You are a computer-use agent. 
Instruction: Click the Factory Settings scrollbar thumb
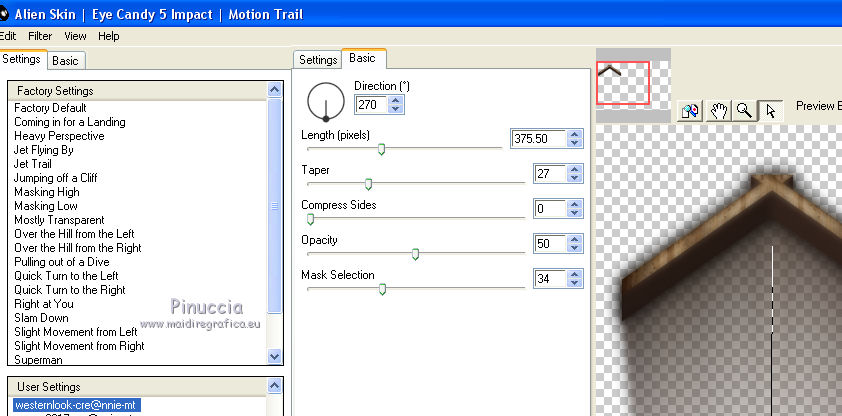tap(274, 206)
